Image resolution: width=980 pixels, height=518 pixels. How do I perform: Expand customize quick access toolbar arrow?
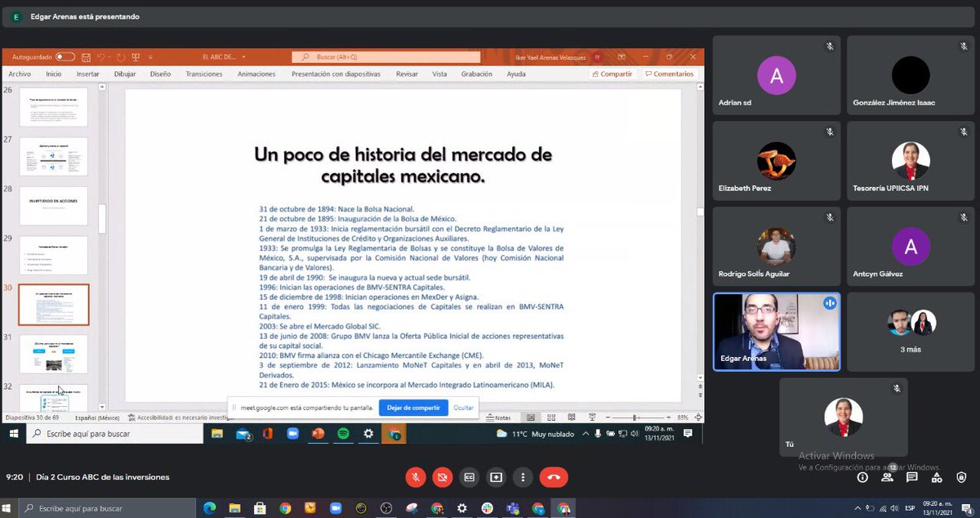click(150, 57)
